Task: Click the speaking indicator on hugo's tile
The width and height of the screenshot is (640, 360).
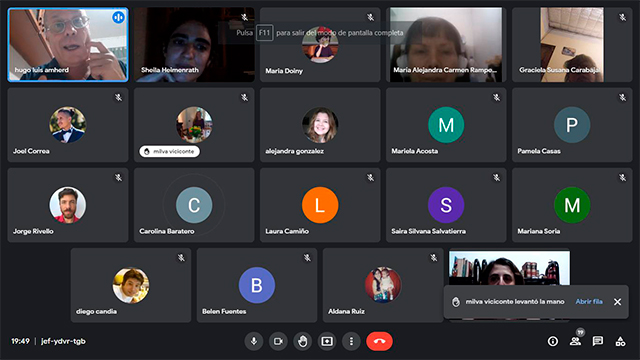Action: click(x=118, y=18)
